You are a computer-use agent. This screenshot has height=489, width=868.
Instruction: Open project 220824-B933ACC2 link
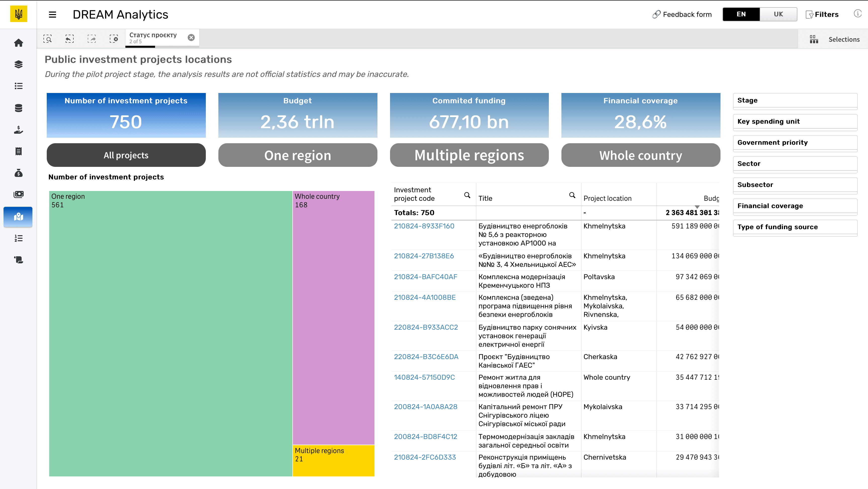coord(426,328)
